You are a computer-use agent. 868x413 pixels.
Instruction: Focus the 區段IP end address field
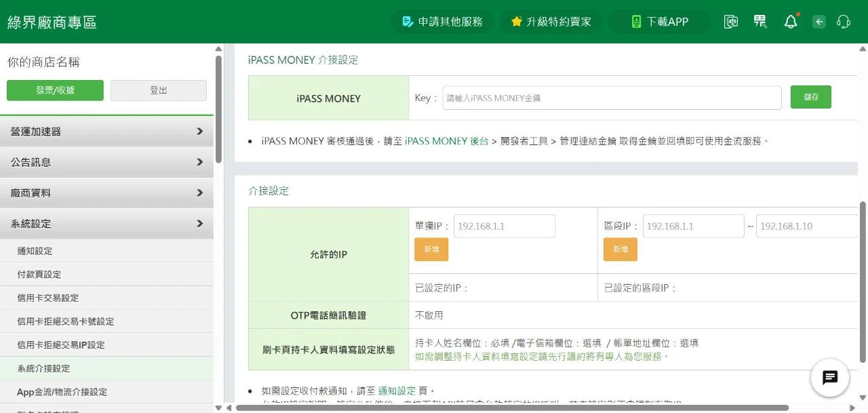point(807,226)
